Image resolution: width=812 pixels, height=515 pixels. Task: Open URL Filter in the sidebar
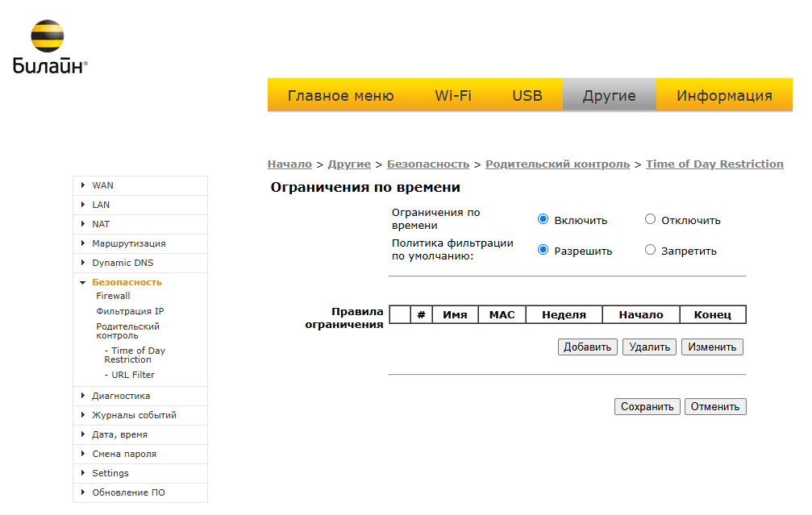pyautogui.click(x=132, y=375)
